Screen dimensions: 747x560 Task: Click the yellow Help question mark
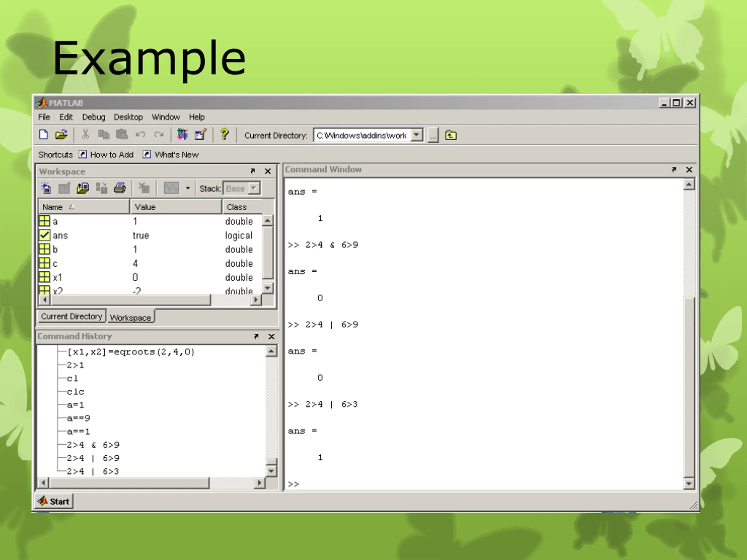pyautogui.click(x=224, y=135)
